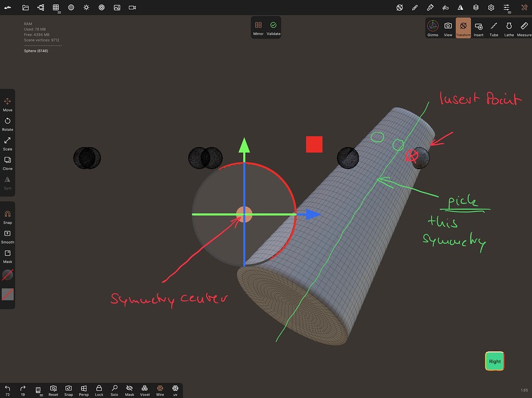The height and width of the screenshot is (398, 532).
Task: Pick the red-striped material color swatch
Action: [x=7, y=295]
